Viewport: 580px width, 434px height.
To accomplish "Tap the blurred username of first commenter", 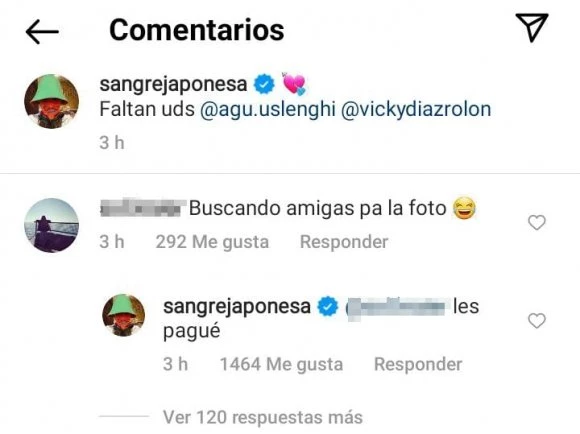I will coord(143,208).
